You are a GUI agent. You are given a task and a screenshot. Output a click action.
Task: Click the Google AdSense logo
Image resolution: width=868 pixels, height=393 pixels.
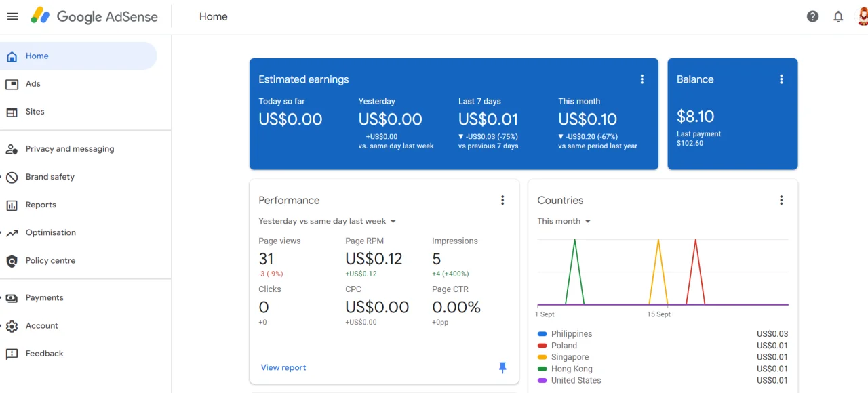[94, 16]
